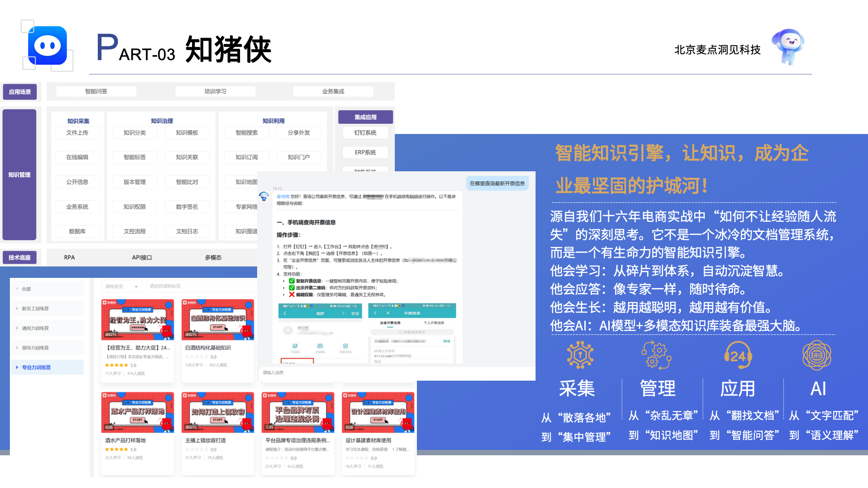The width and height of the screenshot is (868, 488).
Task: Click the back arrow in 我的 phone screenshot
Action: (x=285, y=313)
